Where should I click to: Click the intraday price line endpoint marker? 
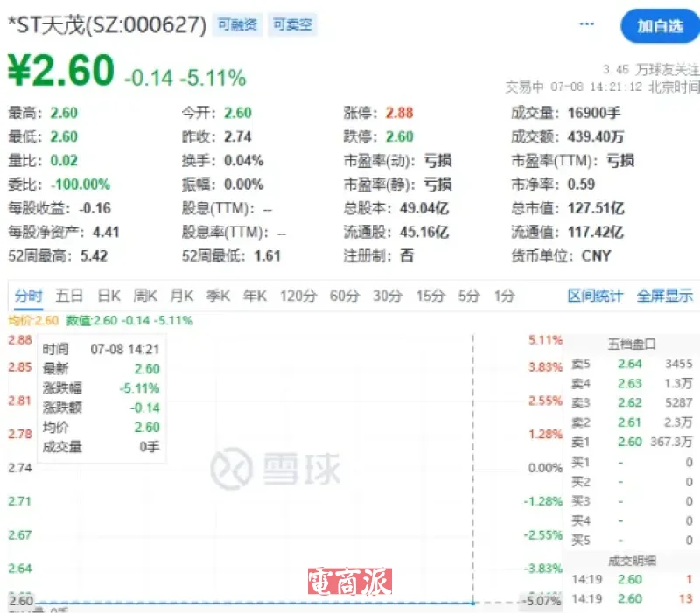tap(473, 603)
